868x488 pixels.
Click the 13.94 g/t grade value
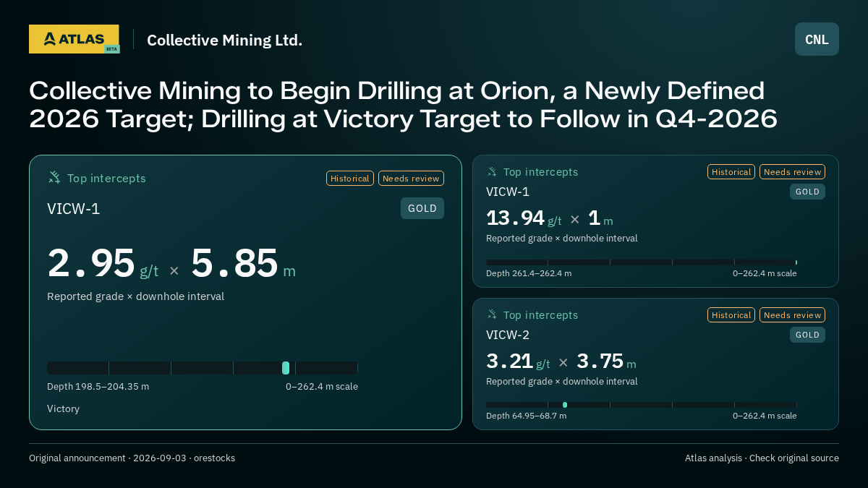(524, 218)
